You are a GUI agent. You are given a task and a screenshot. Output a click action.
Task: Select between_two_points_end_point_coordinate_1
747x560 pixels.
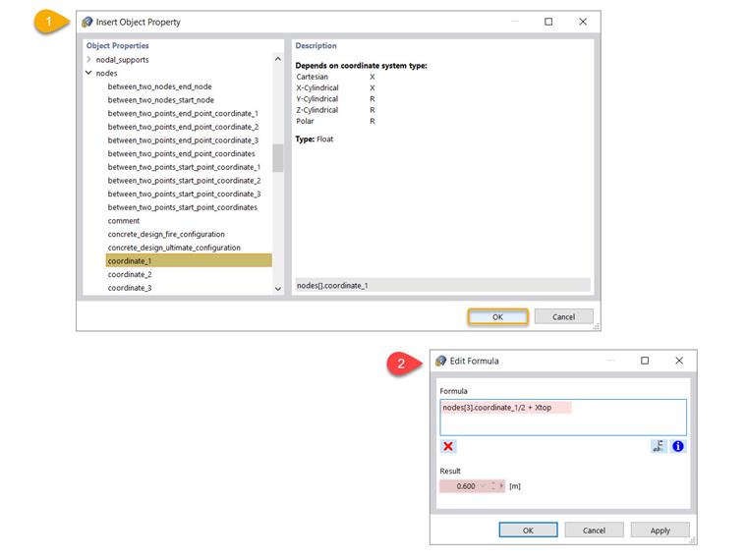(183, 113)
